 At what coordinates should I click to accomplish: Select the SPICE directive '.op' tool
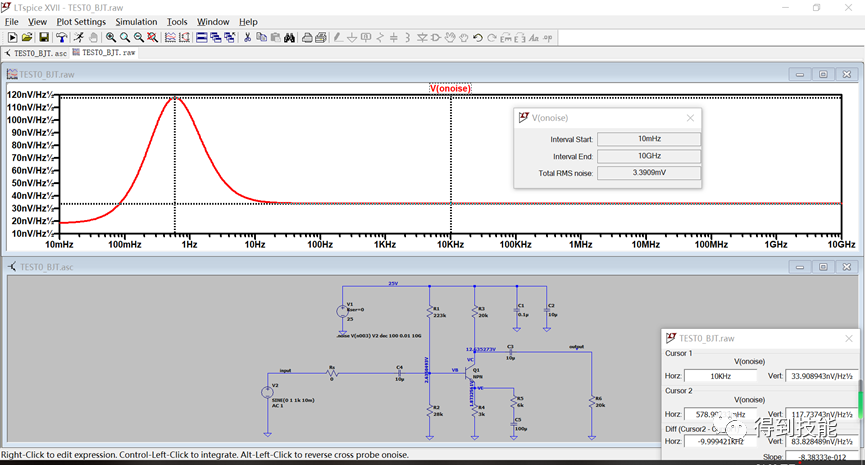click(547, 38)
